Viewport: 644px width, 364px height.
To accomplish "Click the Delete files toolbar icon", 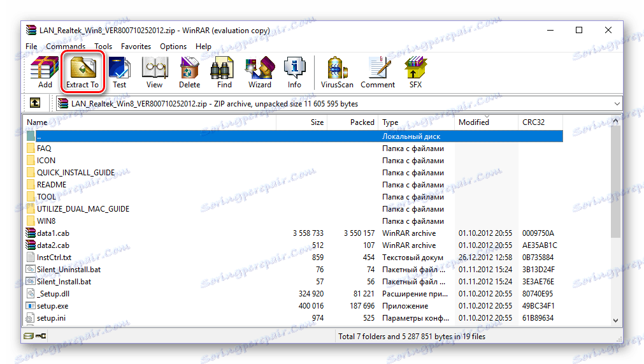I will pos(189,72).
